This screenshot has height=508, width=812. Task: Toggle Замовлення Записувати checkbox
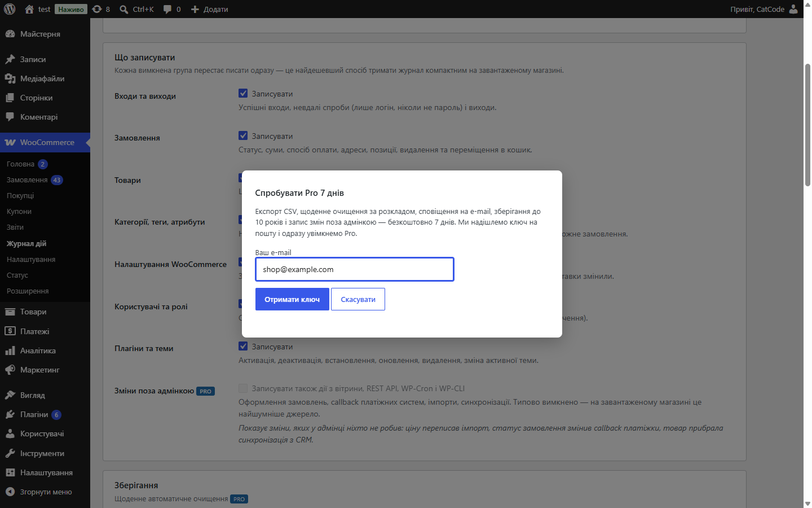pos(243,135)
